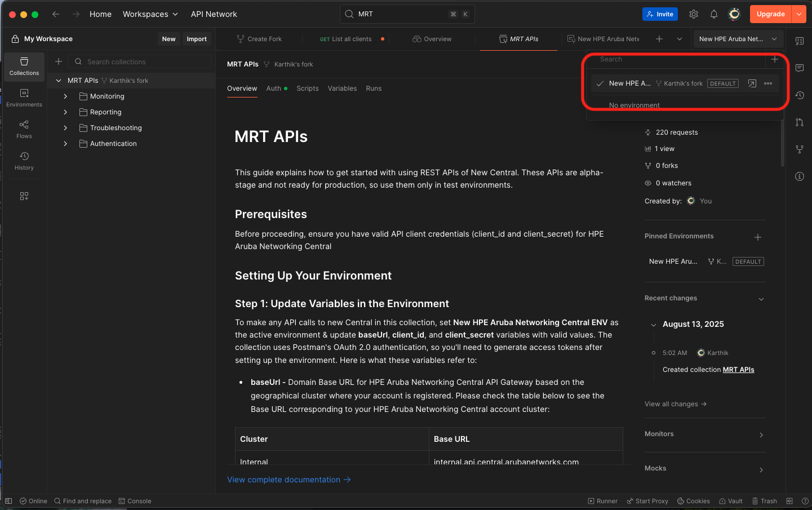
Task: Open the tab list chevron
Action: [680, 39]
